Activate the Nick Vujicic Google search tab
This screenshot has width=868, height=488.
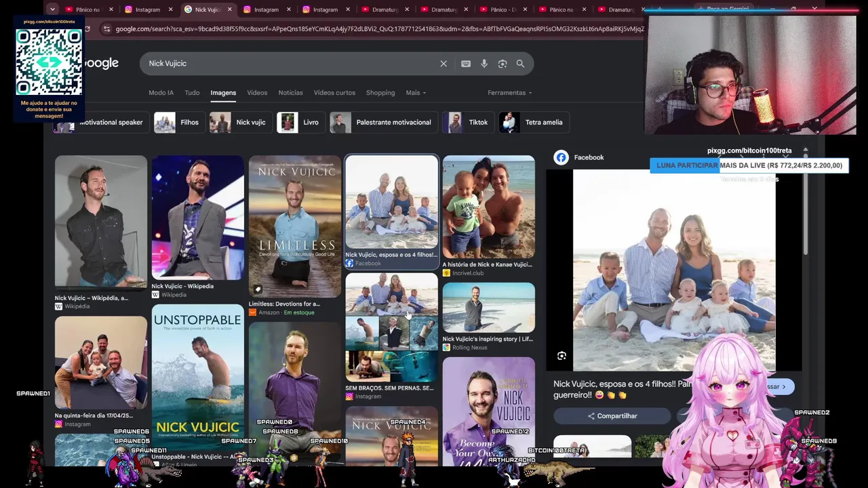(x=207, y=9)
